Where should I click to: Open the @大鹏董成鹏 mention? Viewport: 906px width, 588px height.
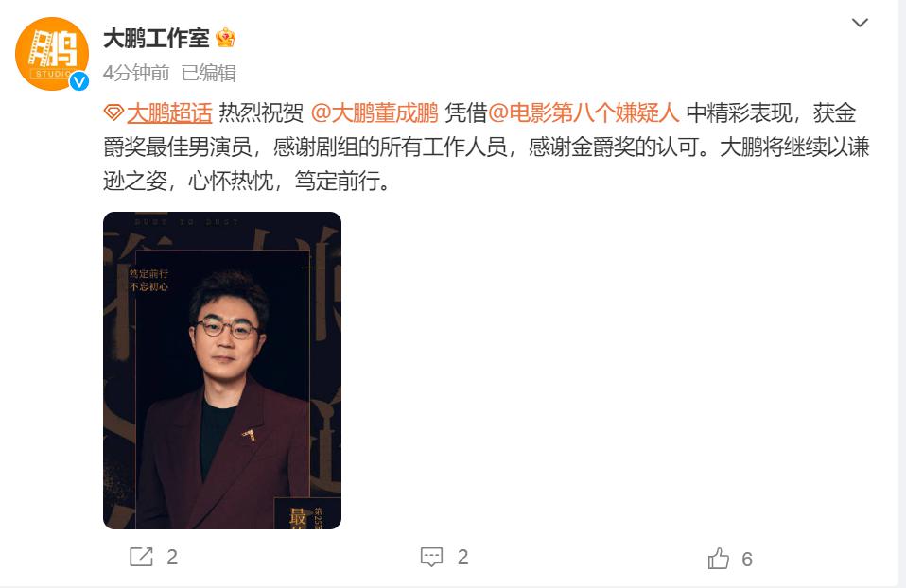pos(375,112)
